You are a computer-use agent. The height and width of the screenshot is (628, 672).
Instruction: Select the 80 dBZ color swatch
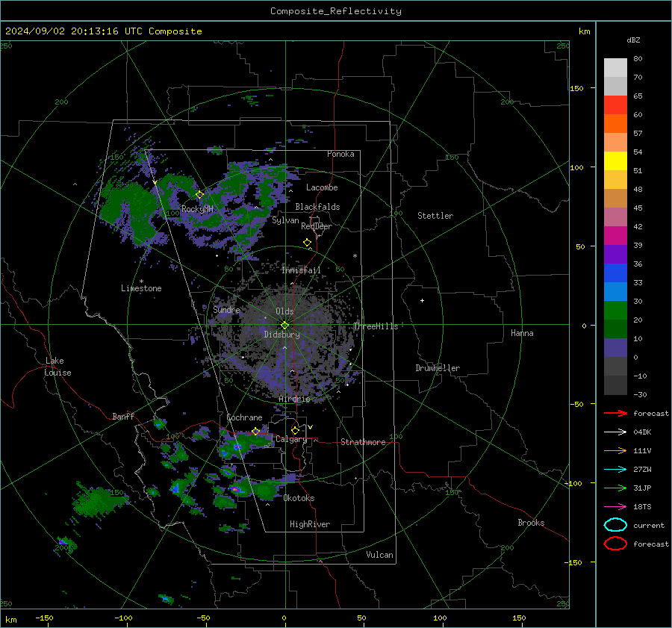615,67
